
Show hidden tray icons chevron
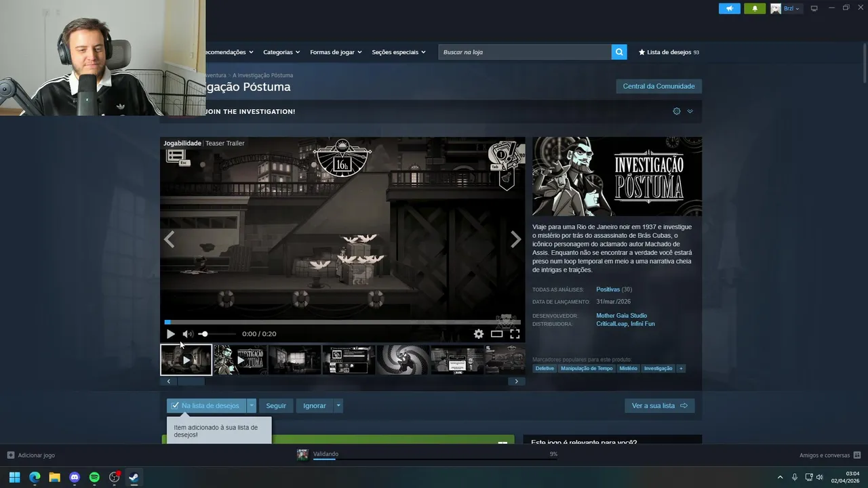(780, 477)
